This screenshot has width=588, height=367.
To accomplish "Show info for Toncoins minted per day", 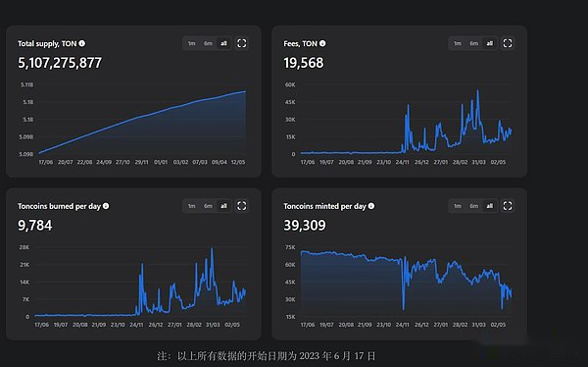I will pyautogui.click(x=371, y=206).
